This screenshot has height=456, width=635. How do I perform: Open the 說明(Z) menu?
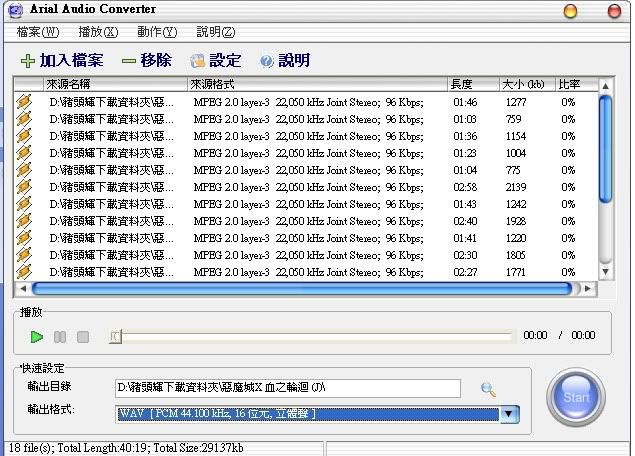(x=215, y=32)
